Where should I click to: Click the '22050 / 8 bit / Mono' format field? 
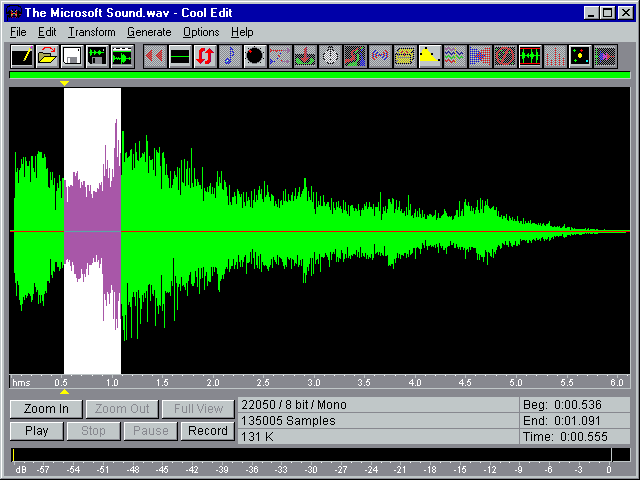coord(378,405)
